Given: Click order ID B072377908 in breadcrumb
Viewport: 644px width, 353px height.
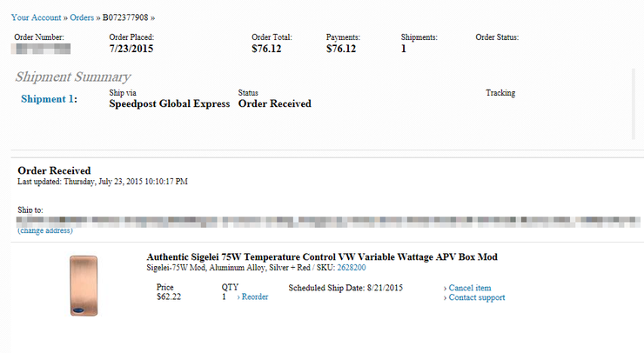Looking at the screenshot, I should 130,17.
